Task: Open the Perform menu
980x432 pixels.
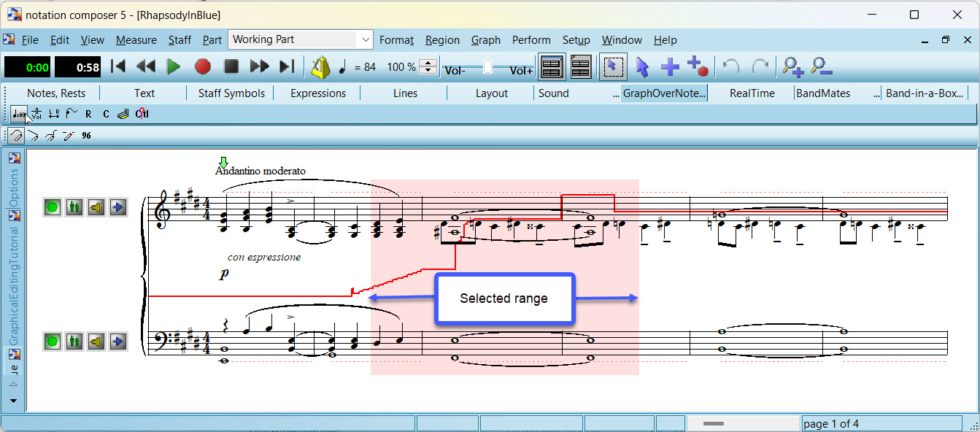Action: tap(530, 40)
